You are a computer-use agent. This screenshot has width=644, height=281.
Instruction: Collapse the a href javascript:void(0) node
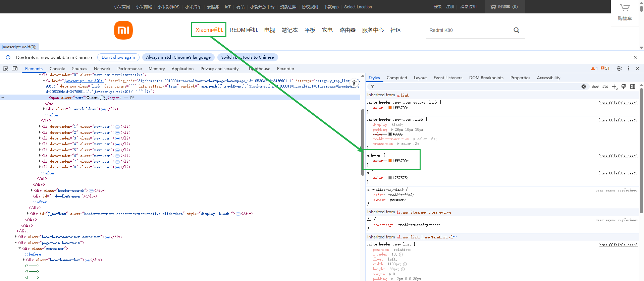tap(44, 80)
